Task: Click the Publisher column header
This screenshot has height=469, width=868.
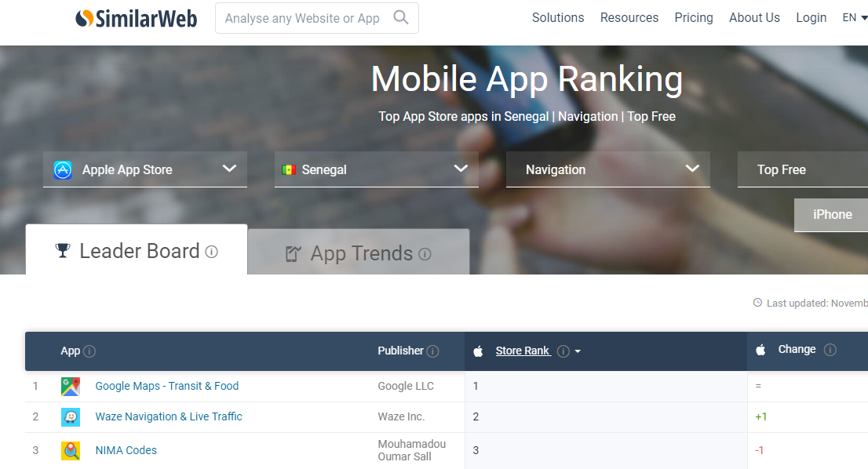Action: click(x=400, y=351)
